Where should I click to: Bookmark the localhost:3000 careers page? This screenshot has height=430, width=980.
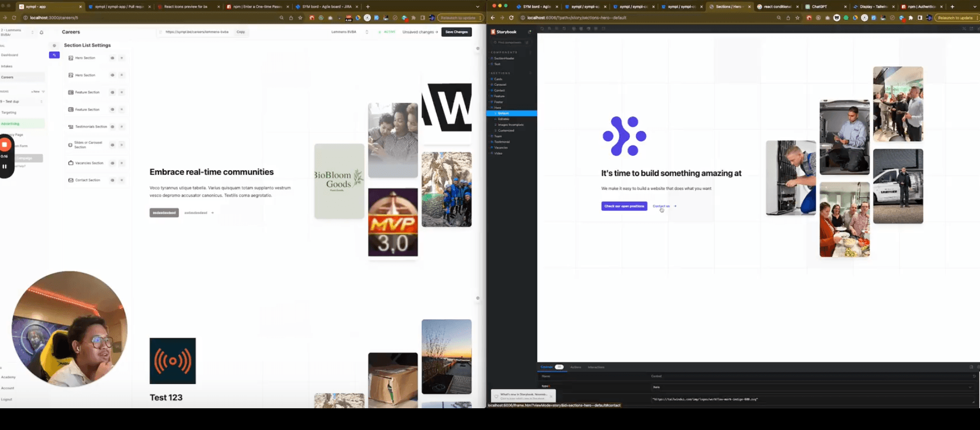pos(300,18)
